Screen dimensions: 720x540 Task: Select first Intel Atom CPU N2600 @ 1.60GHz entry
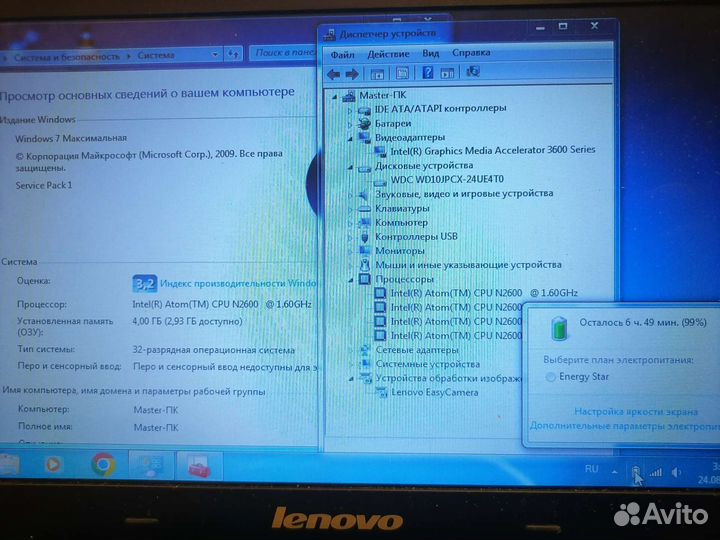[x=484, y=292]
